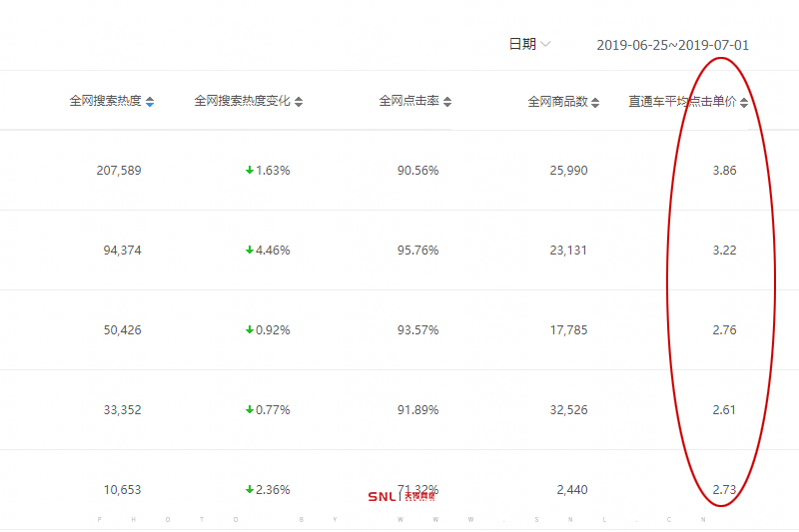The image size is (799, 532).
Task: Click the 3.86 average click price value
Action: coord(724,171)
